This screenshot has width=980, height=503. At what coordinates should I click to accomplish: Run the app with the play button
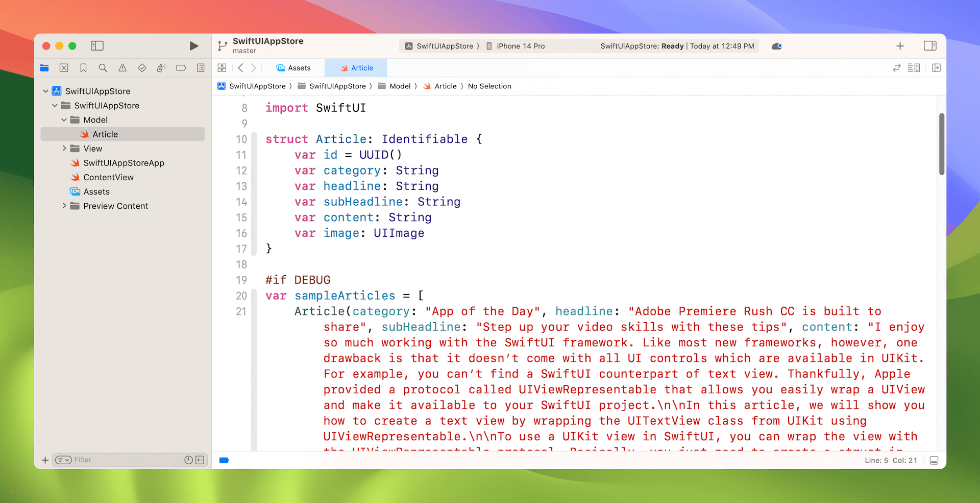click(x=193, y=46)
